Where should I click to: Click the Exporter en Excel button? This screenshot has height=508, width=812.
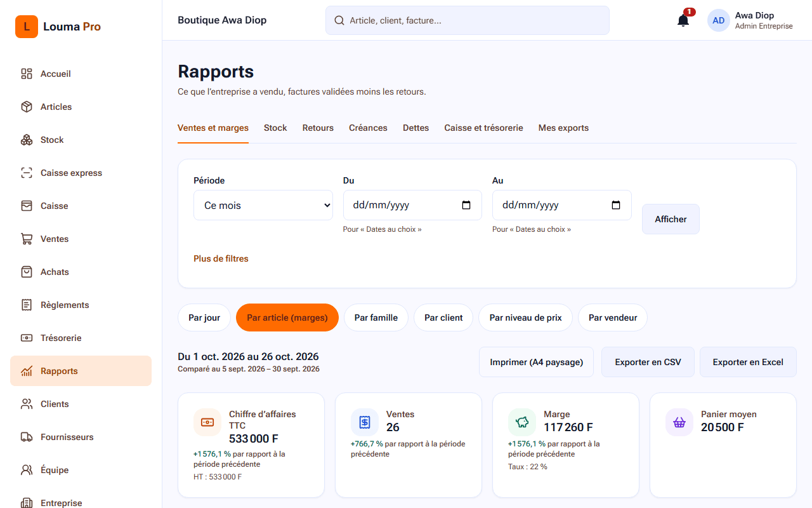(748, 362)
